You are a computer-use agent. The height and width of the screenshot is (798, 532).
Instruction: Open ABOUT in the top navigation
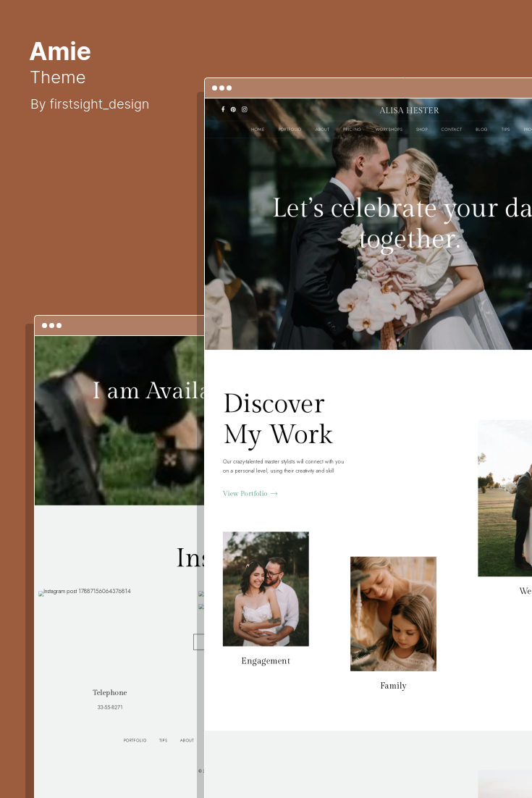(322, 130)
